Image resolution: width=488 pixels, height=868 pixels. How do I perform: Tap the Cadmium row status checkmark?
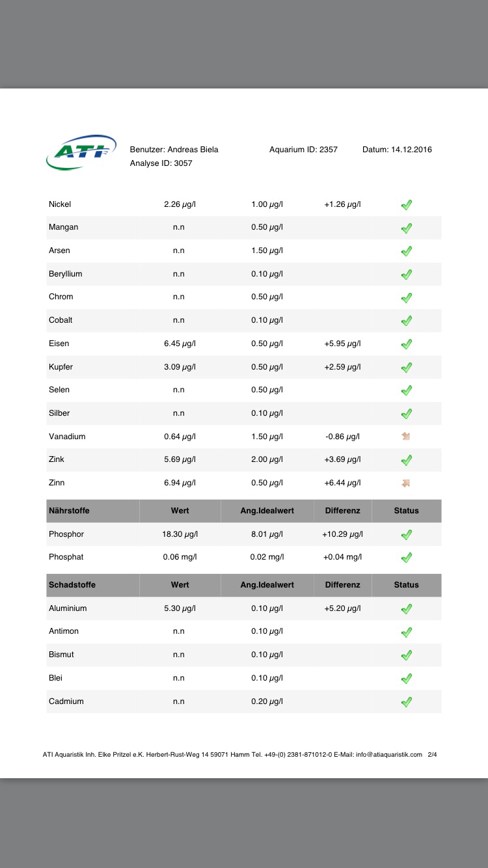(x=407, y=702)
